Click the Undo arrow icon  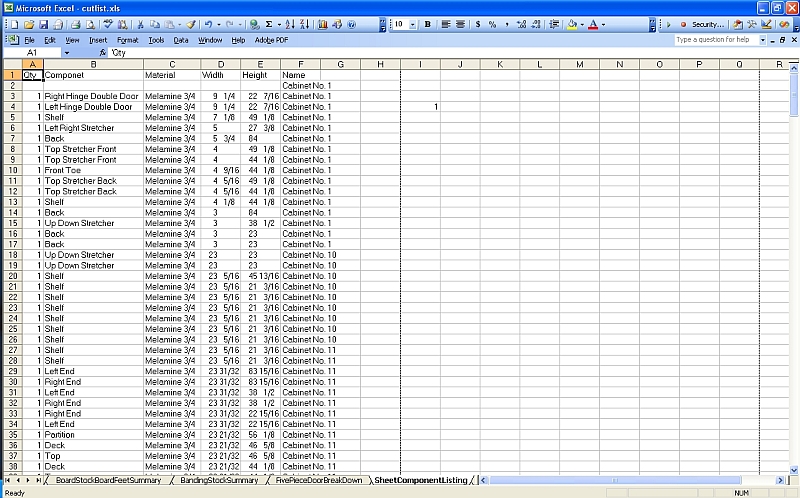pos(207,24)
